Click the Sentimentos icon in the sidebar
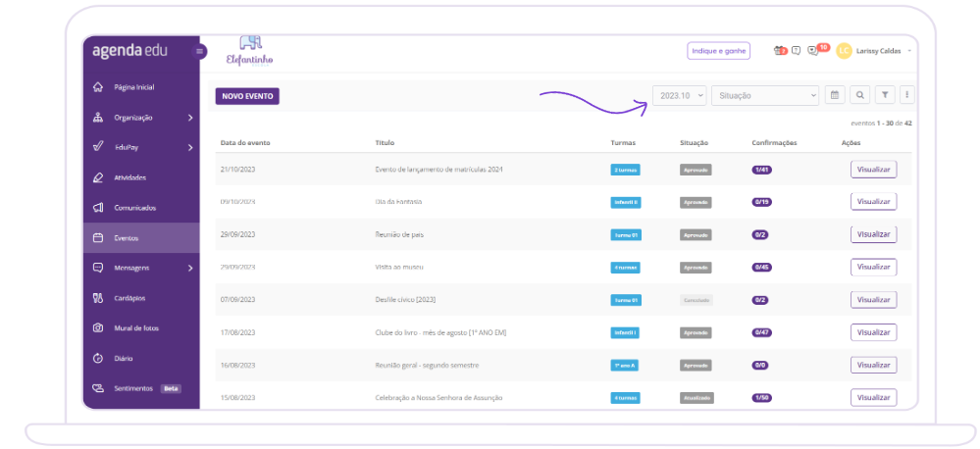Screen dimensions: 980x449 tap(97, 388)
